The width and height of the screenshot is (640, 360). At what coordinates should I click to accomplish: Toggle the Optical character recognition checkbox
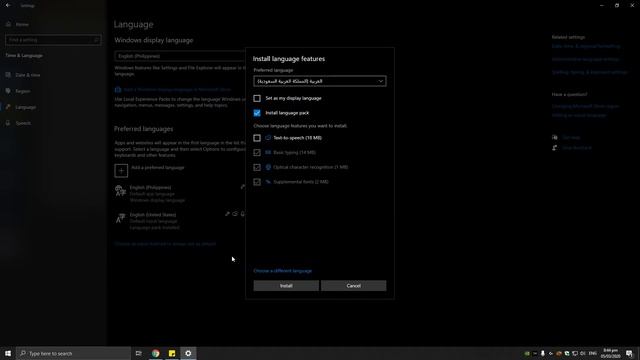tap(257, 167)
